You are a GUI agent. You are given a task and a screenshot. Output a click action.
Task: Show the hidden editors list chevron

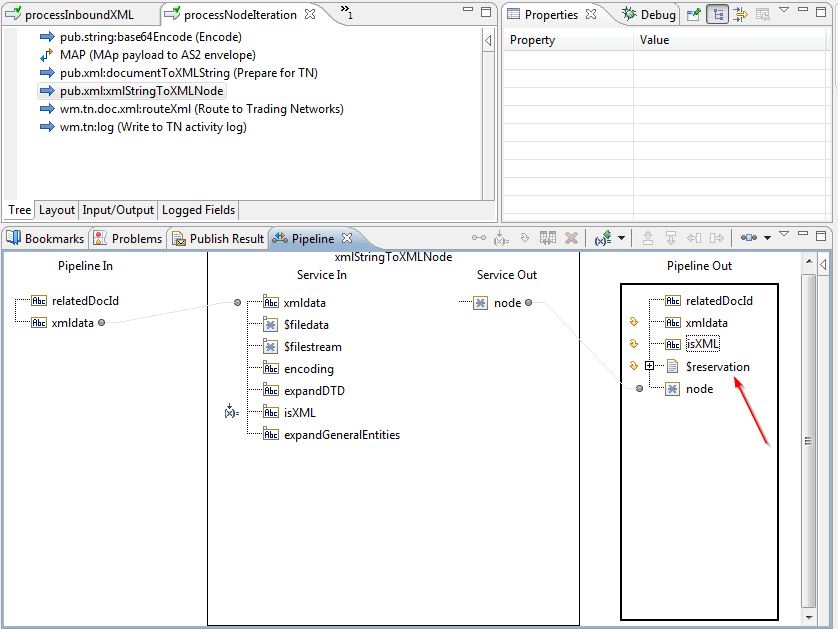click(x=347, y=11)
